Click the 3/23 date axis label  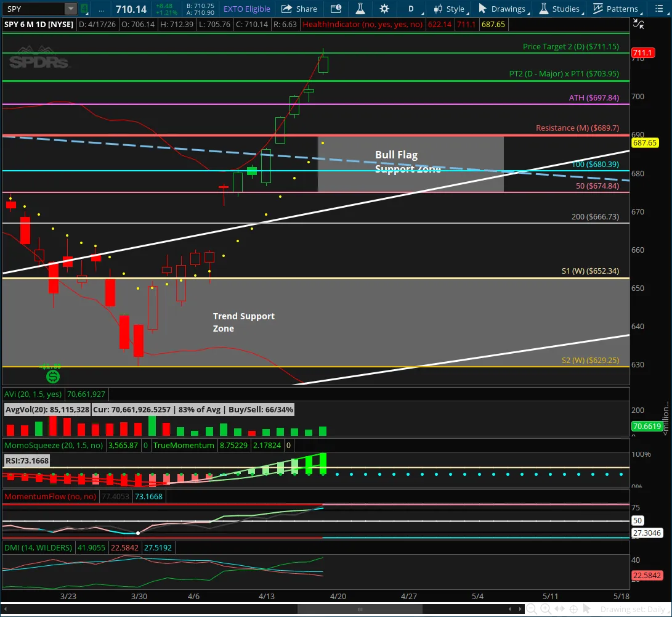pos(68,597)
